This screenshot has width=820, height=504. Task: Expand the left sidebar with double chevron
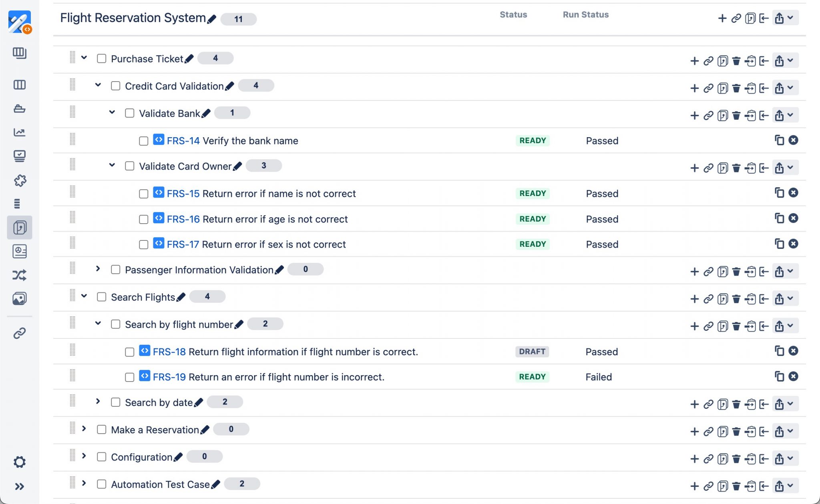[x=20, y=486]
